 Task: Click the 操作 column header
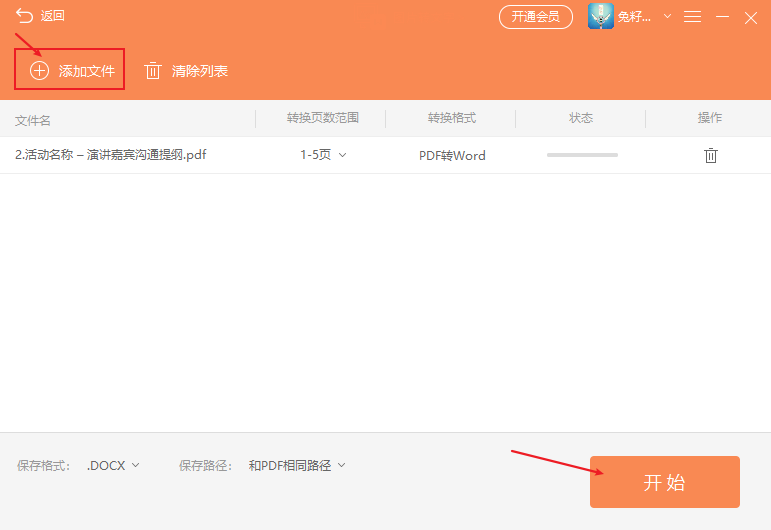click(710, 118)
